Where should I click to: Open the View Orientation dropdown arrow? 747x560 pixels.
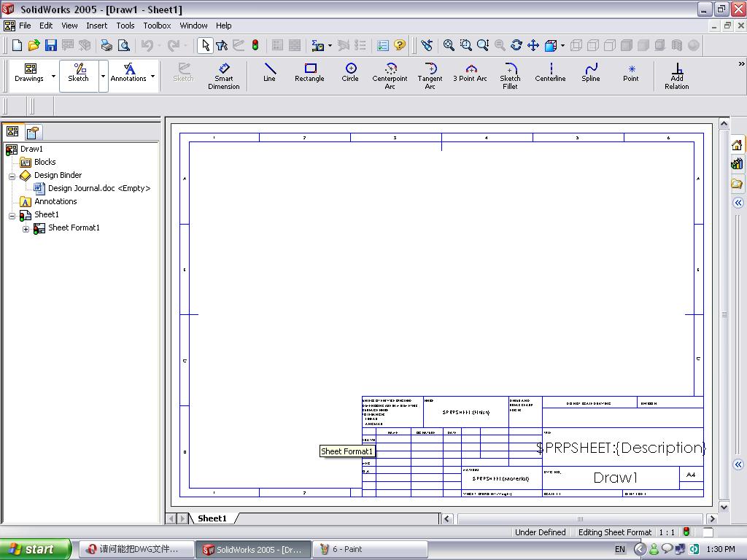(562, 46)
